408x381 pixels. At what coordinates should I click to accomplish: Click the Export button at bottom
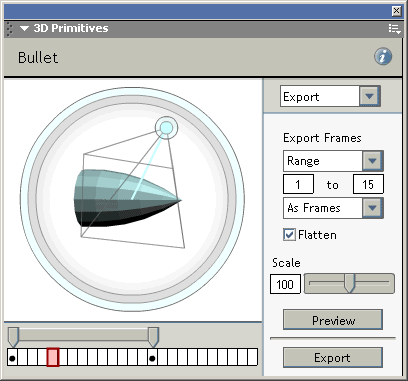pyautogui.click(x=333, y=358)
